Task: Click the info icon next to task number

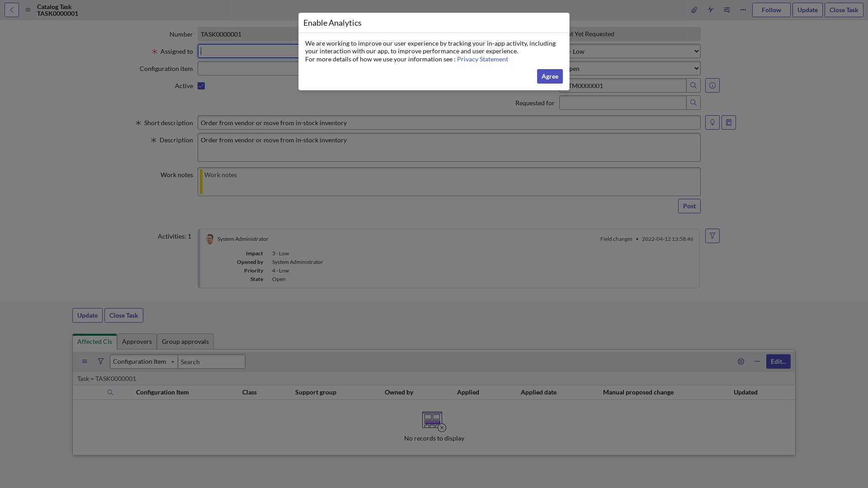Action: pos(713,86)
